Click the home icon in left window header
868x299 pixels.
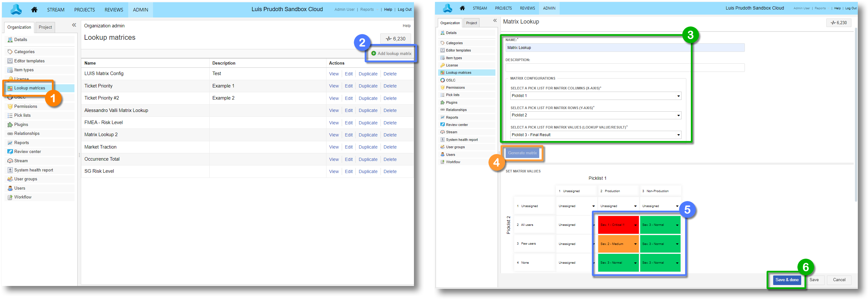point(34,10)
